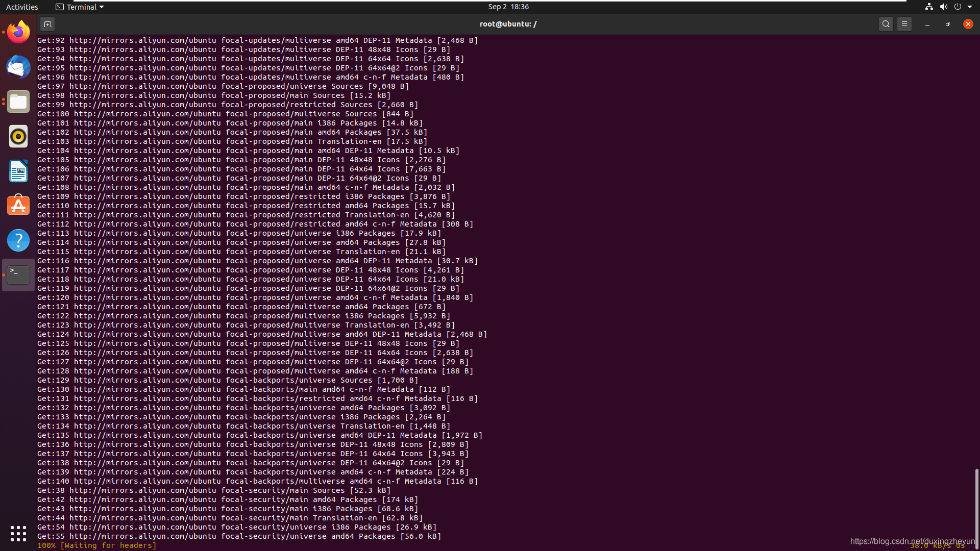Open LibreOffice Writer from dock
The height and width of the screenshot is (551, 980).
[18, 171]
